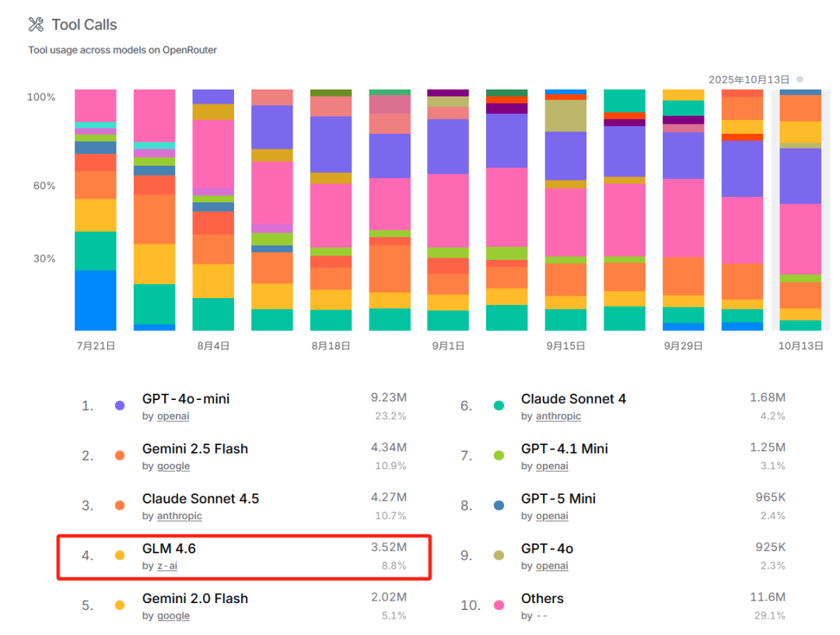Click the 'openai' link under GPT-5 Mini
The width and height of the screenshot is (840, 635).
[551, 515]
